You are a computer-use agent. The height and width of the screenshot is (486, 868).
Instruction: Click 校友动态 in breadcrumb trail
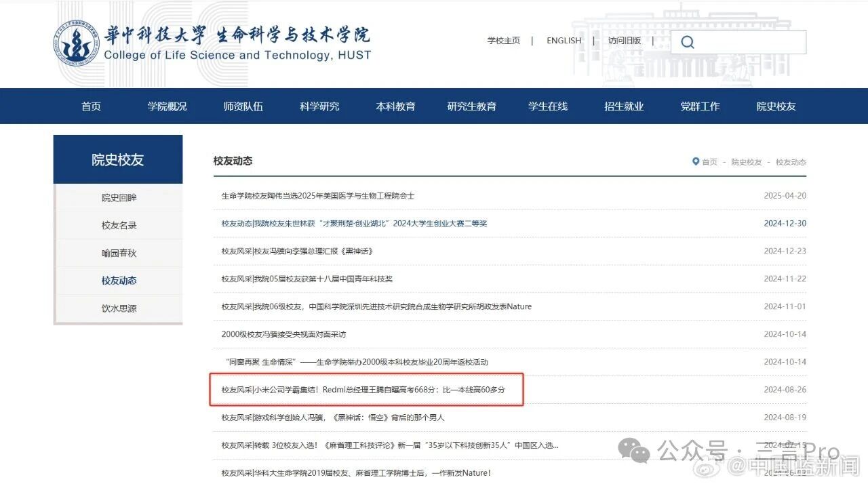click(791, 162)
